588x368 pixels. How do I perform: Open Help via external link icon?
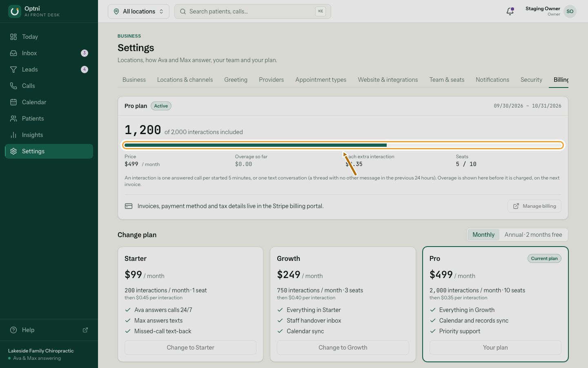click(x=85, y=330)
